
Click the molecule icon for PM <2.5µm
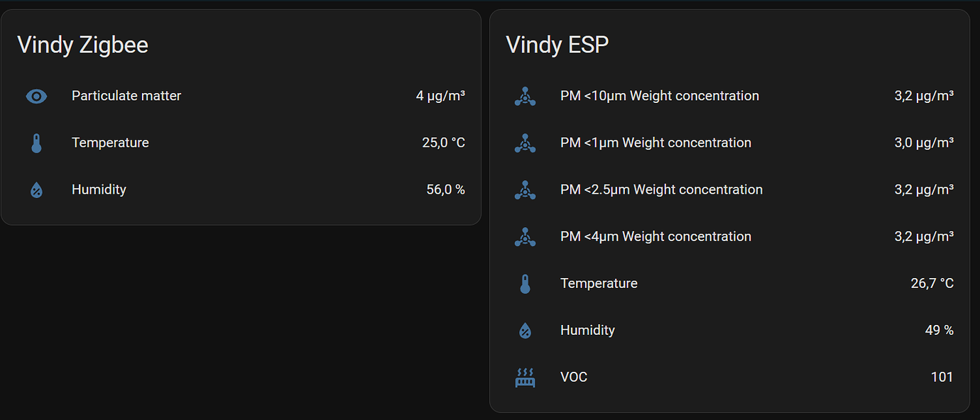(525, 189)
